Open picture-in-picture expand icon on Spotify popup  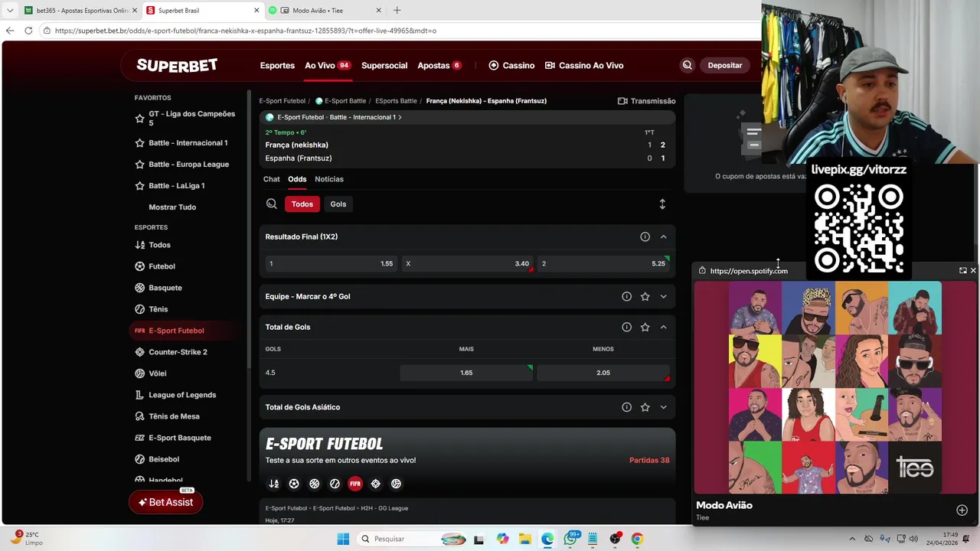pos(962,271)
